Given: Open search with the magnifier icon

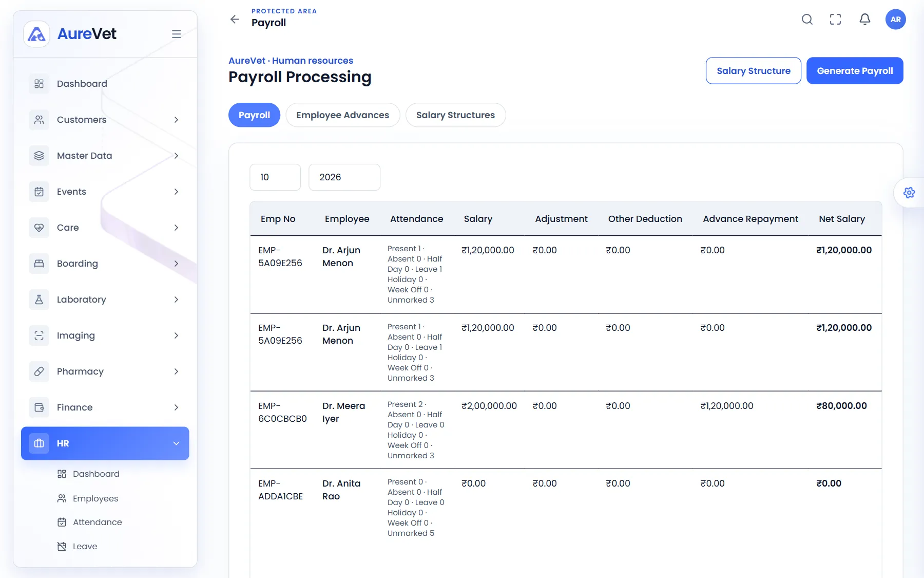Looking at the screenshot, I should point(807,20).
